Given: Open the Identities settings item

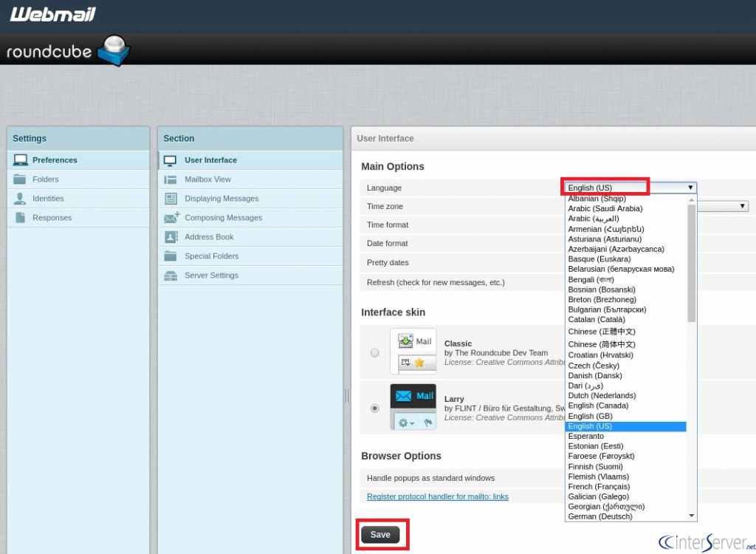Looking at the screenshot, I should [78, 199].
